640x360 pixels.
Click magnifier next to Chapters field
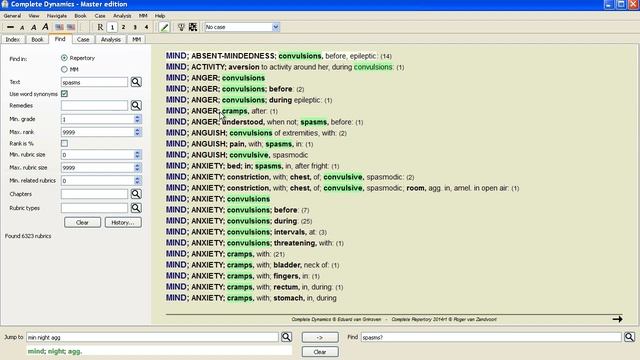[136, 194]
